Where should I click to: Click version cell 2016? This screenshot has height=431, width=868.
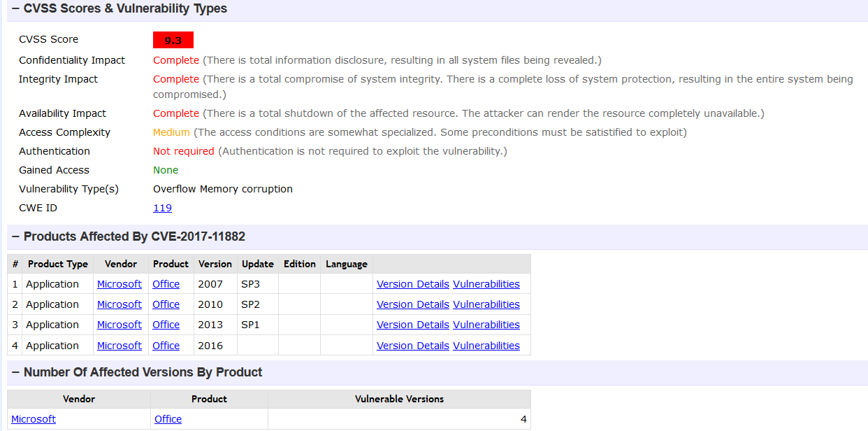[x=215, y=346]
